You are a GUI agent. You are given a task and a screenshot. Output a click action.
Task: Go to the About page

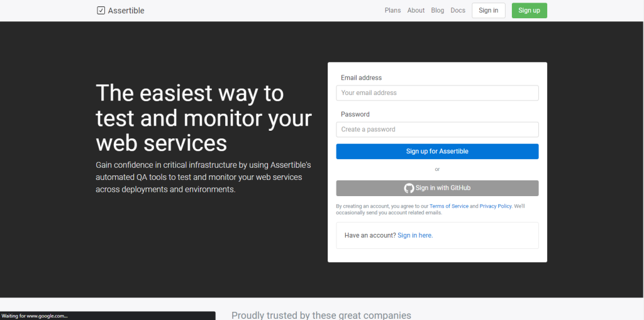(x=416, y=11)
